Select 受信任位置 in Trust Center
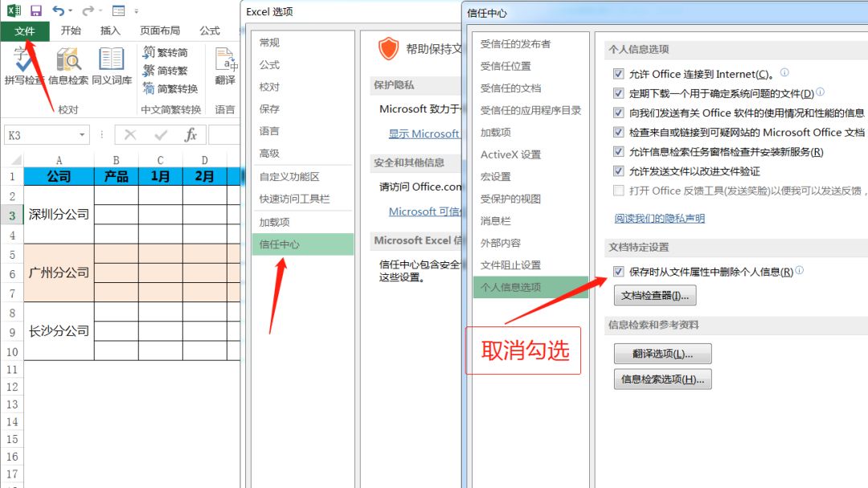 click(531, 66)
